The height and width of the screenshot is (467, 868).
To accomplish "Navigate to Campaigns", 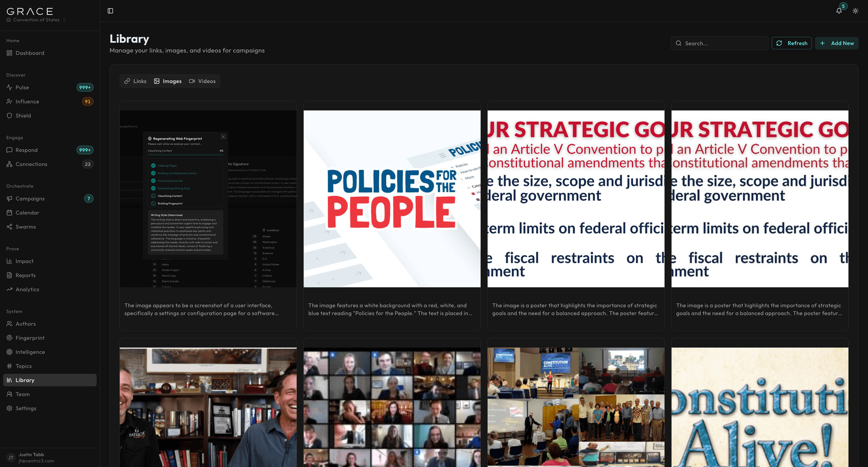I will coord(30,198).
